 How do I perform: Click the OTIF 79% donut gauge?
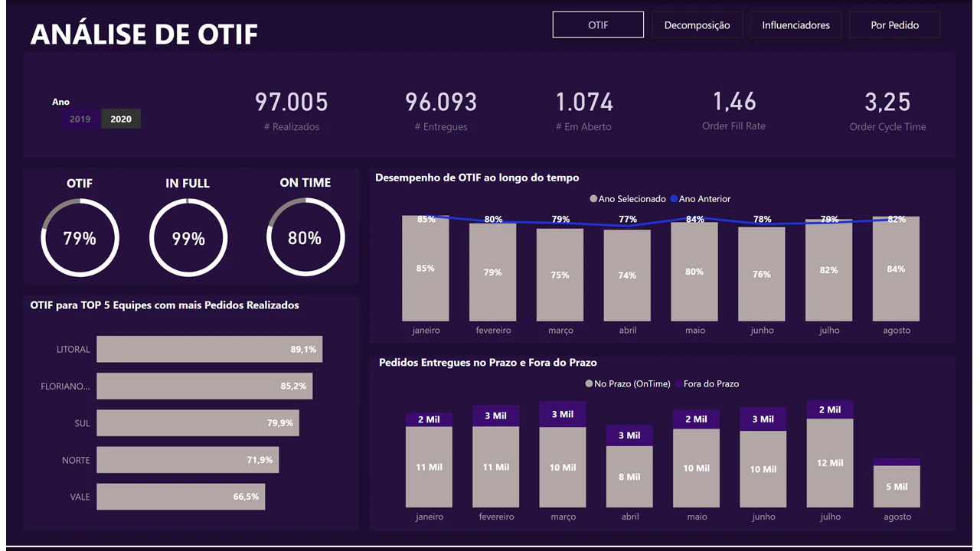point(80,237)
